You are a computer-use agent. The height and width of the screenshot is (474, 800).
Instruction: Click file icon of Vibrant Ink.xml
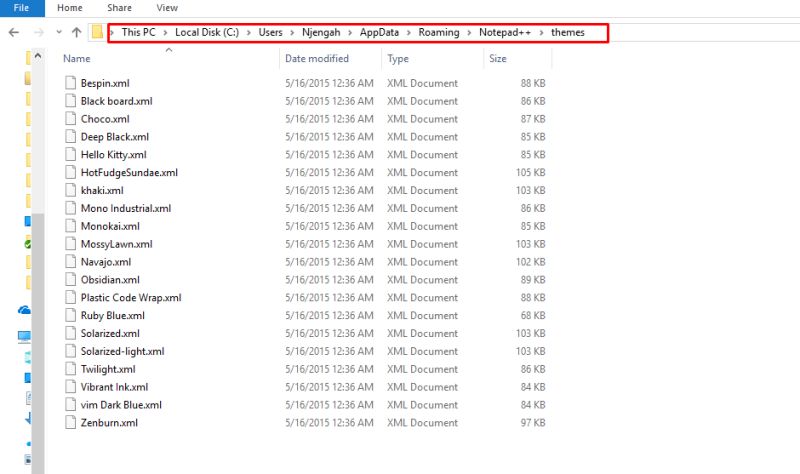70,386
